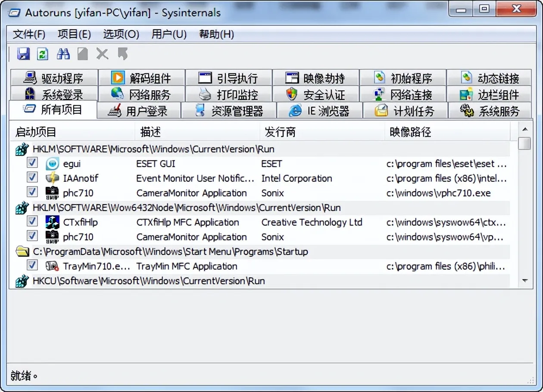Switch to the 初始程序 tab
The width and height of the screenshot is (543, 392).
403,78
